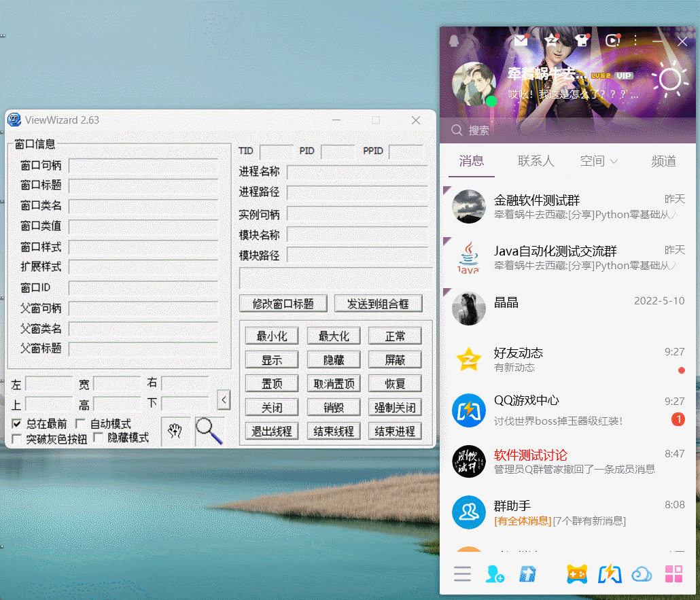Expand the 空间 tab dropdown arrow
Screen dimensions: 700x600
tap(614, 161)
